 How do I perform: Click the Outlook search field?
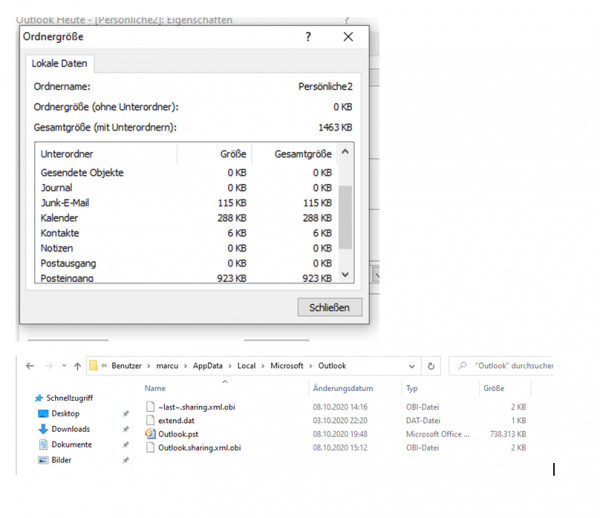click(x=505, y=366)
